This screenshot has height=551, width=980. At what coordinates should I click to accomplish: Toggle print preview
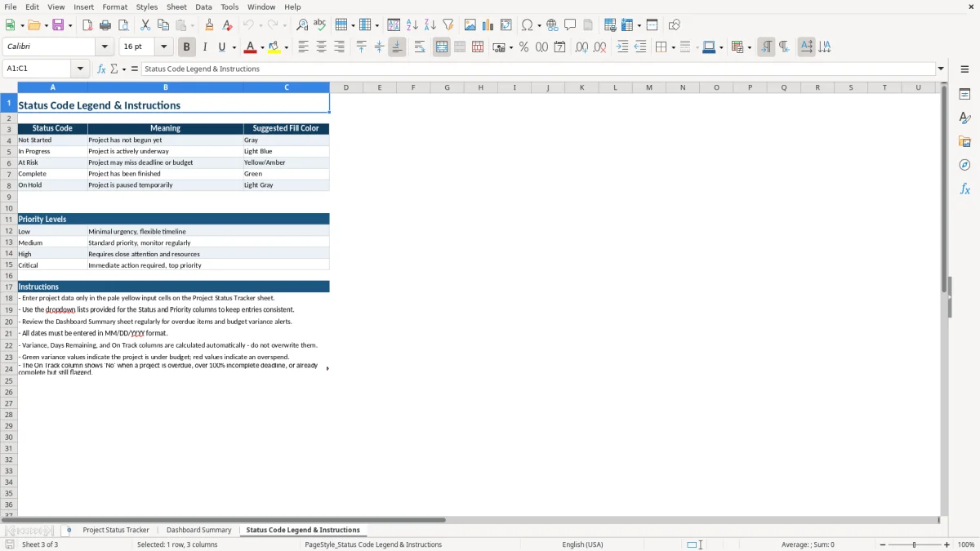[x=122, y=25]
